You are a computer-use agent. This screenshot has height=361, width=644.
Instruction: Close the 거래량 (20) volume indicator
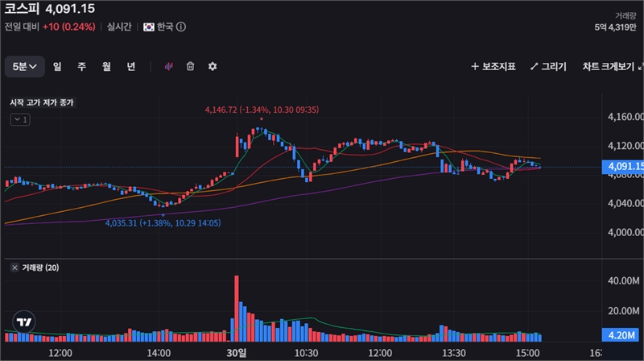[14, 268]
